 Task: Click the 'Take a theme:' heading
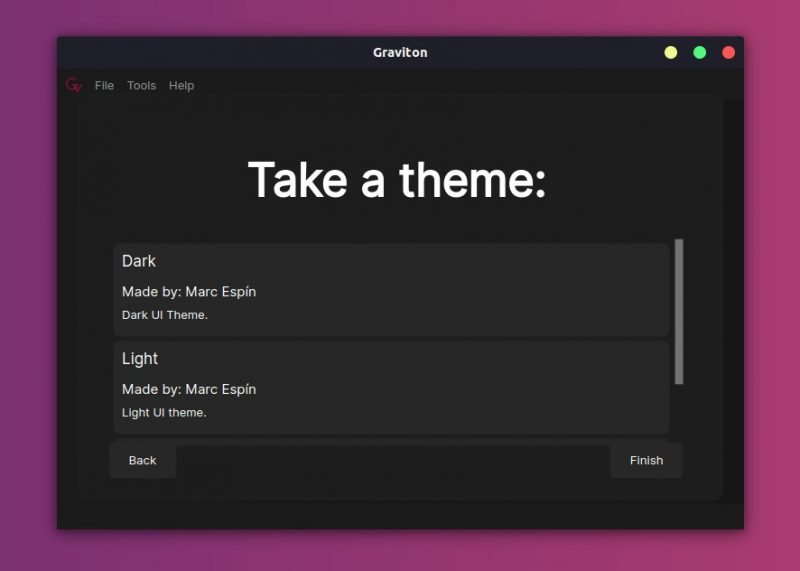(x=397, y=180)
